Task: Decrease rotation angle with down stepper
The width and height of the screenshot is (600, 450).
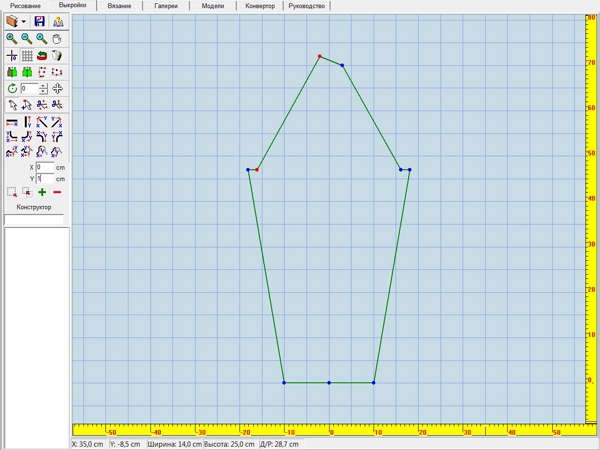Action: click(x=43, y=91)
